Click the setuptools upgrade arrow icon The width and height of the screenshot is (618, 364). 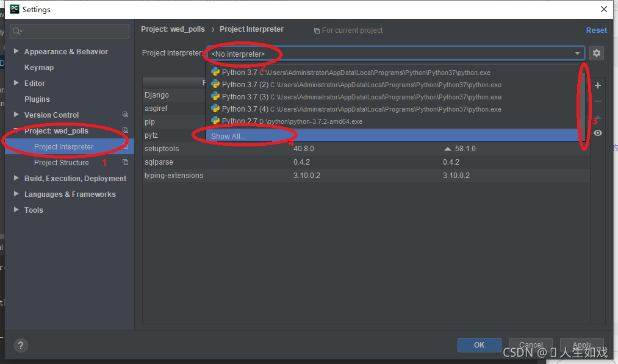[x=447, y=149]
